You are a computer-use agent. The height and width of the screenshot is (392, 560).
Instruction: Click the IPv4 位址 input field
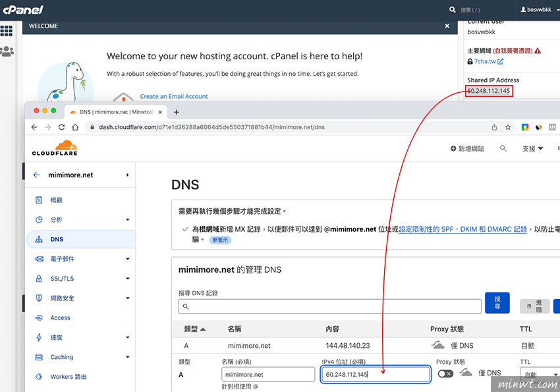[376, 374]
